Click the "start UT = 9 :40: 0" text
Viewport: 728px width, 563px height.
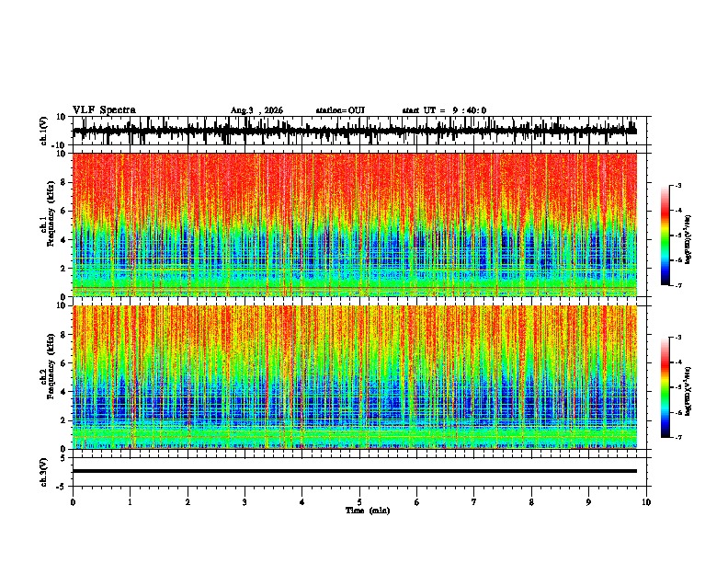point(444,110)
